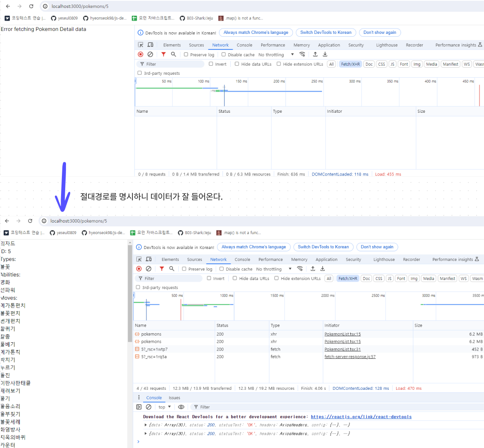This screenshot has width=484, height=448.
Task: Open fetch-server-response.js:57 initiator link
Action: [x=350, y=357]
